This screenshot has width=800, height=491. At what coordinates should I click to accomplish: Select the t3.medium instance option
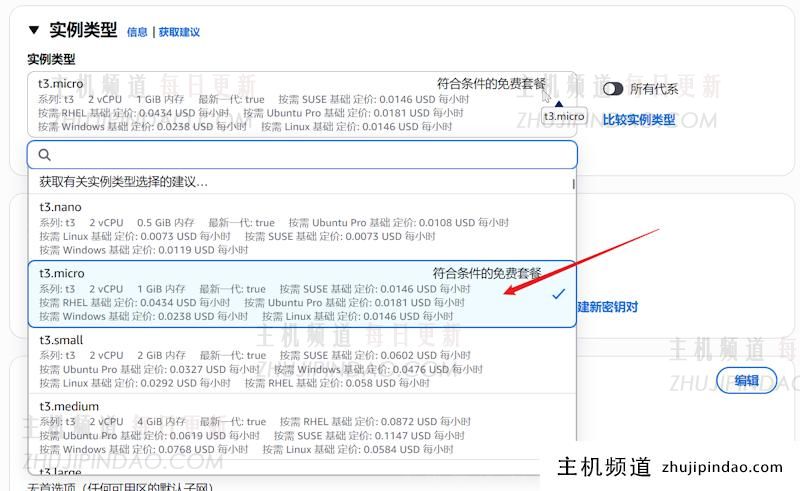tap(302, 427)
